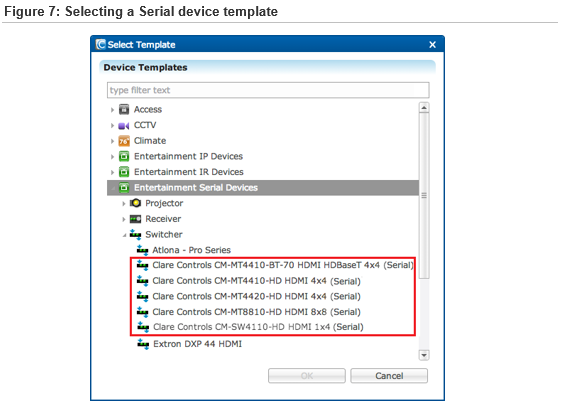Click the type filter text field

(268, 90)
